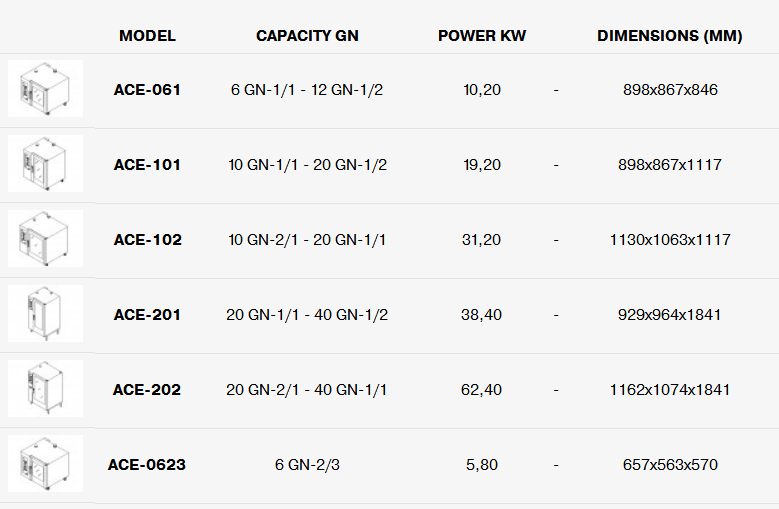Click the 898x867x846 dimensions cell
Image resolution: width=779 pixels, height=509 pixels.
tap(670, 90)
